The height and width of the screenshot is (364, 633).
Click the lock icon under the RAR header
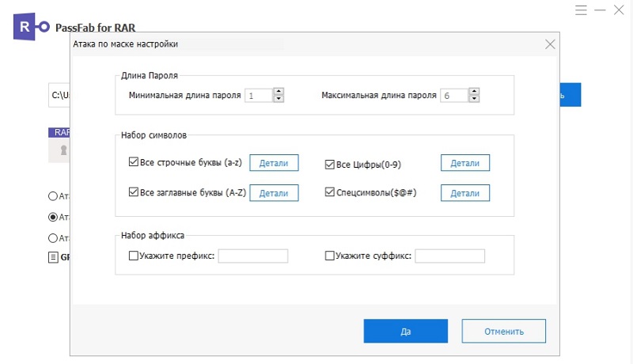(x=63, y=150)
